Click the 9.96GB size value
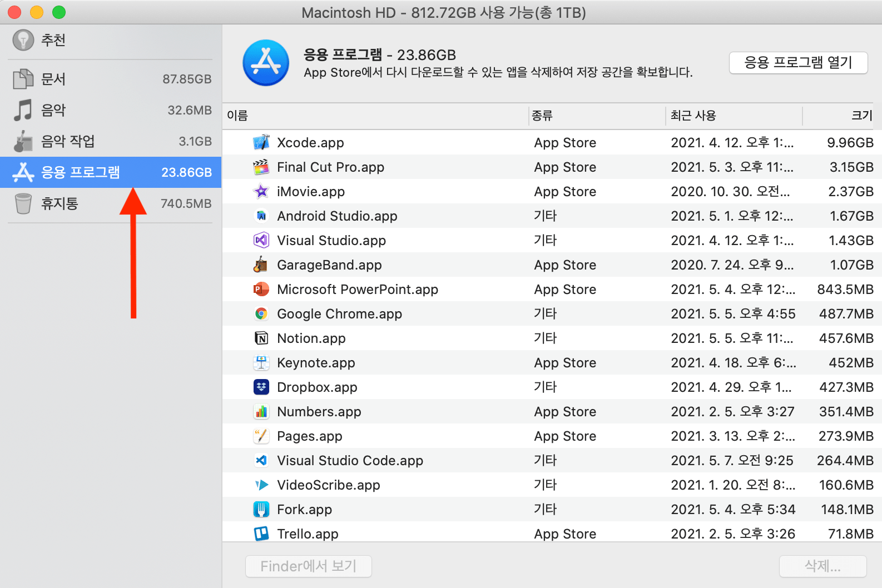The height and width of the screenshot is (588, 882). point(850,143)
